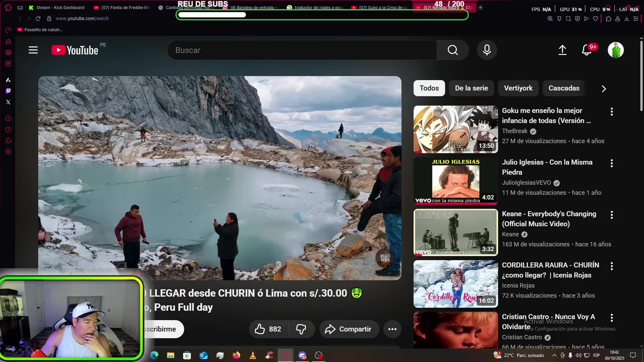Image resolution: width=644 pixels, height=362 pixels.
Task: Open Goku me enseño la mejor infancia
Action: (x=546, y=116)
